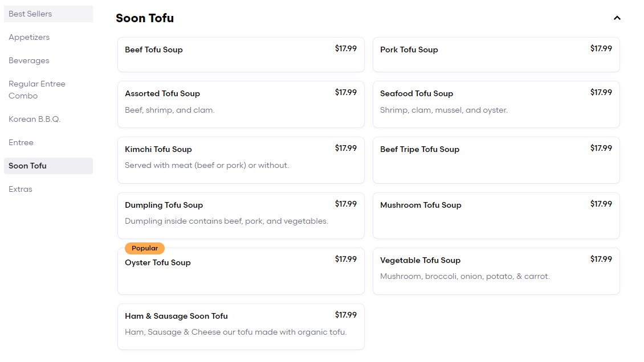Click Soon Tofu sidebar item

pos(28,166)
